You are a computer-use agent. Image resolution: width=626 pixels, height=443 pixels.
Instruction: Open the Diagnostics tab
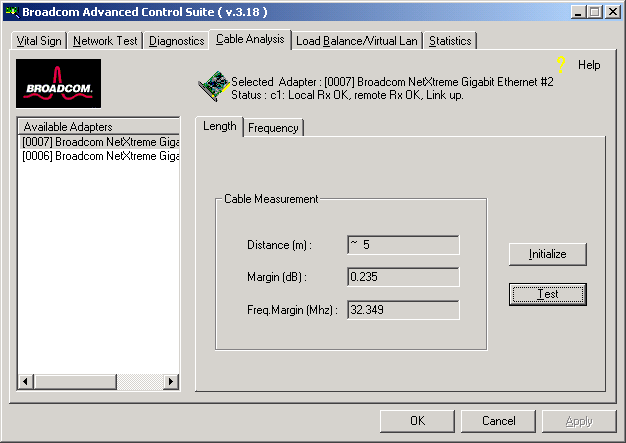tap(177, 41)
